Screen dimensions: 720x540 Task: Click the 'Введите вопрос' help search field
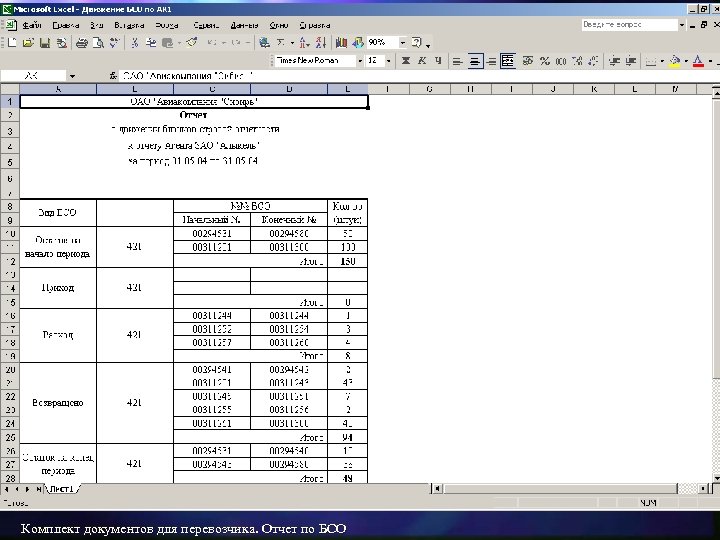[x=630, y=25]
